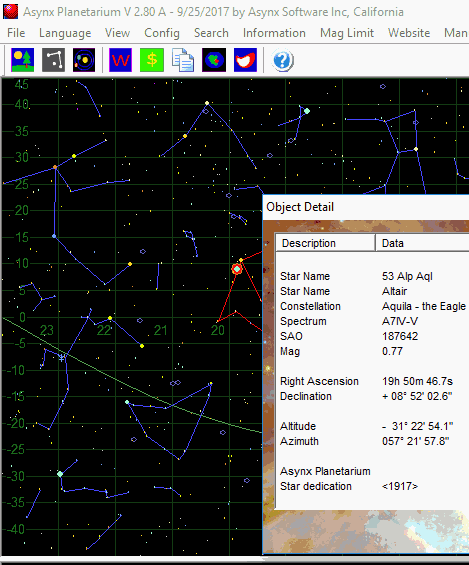Open the Mag Limit menu

[x=347, y=33]
